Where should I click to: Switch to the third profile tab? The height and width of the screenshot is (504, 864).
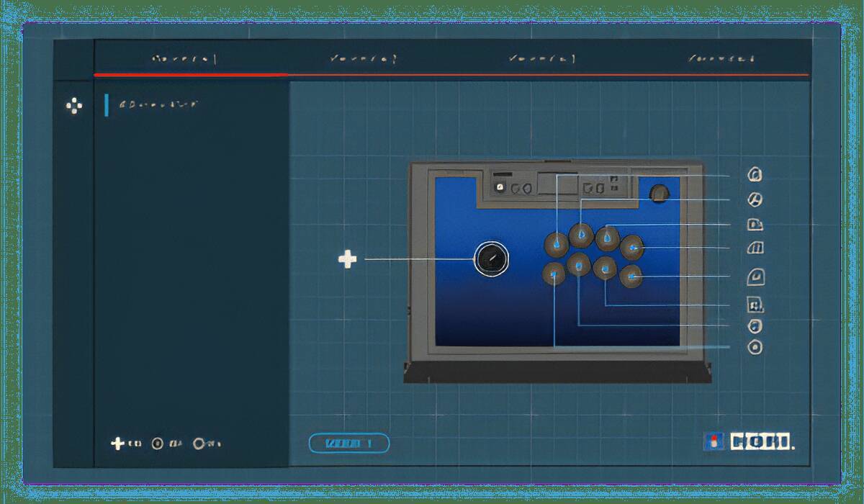pyautogui.click(x=541, y=59)
